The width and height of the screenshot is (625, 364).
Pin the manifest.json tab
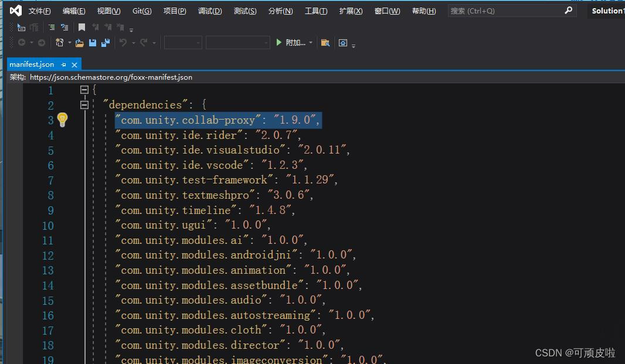64,64
